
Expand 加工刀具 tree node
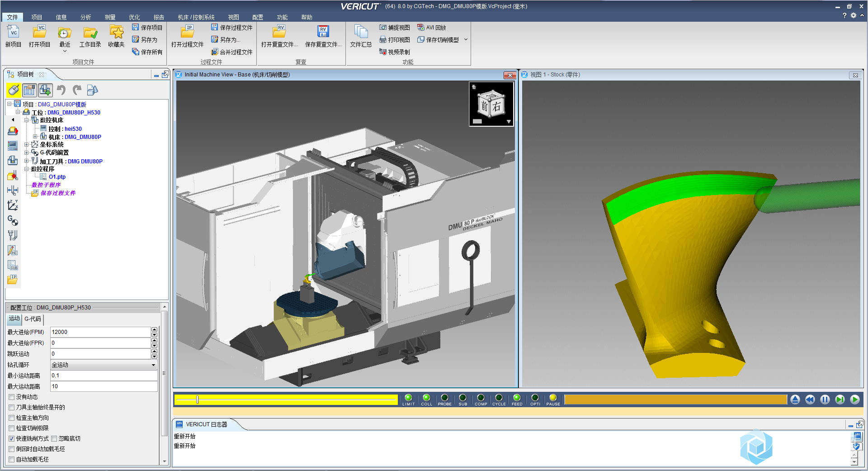[x=26, y=161]
